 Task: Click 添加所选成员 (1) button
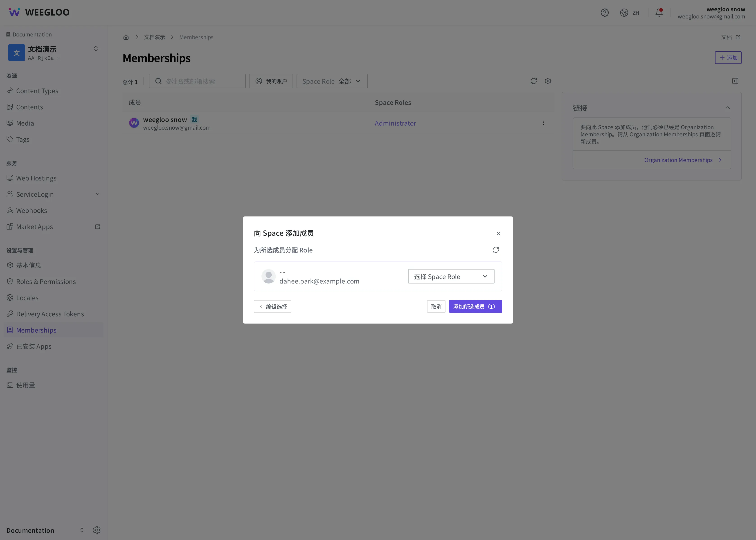tap(475, 307)
